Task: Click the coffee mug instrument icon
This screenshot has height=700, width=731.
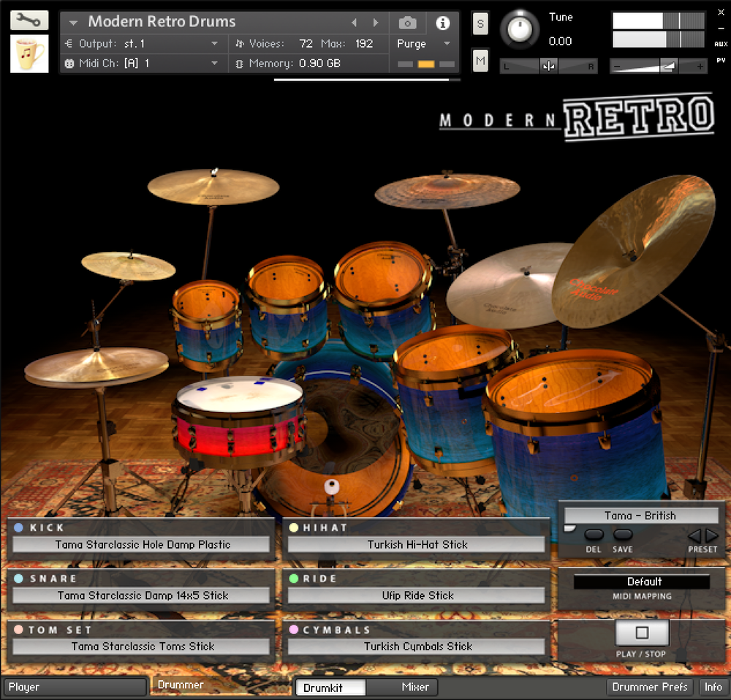Action: click(29, 53)
